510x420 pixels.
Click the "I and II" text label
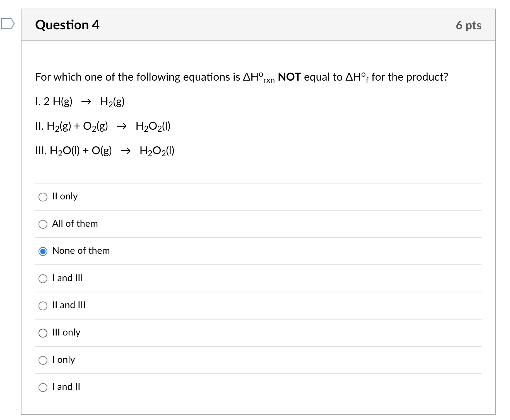point(66,387)
